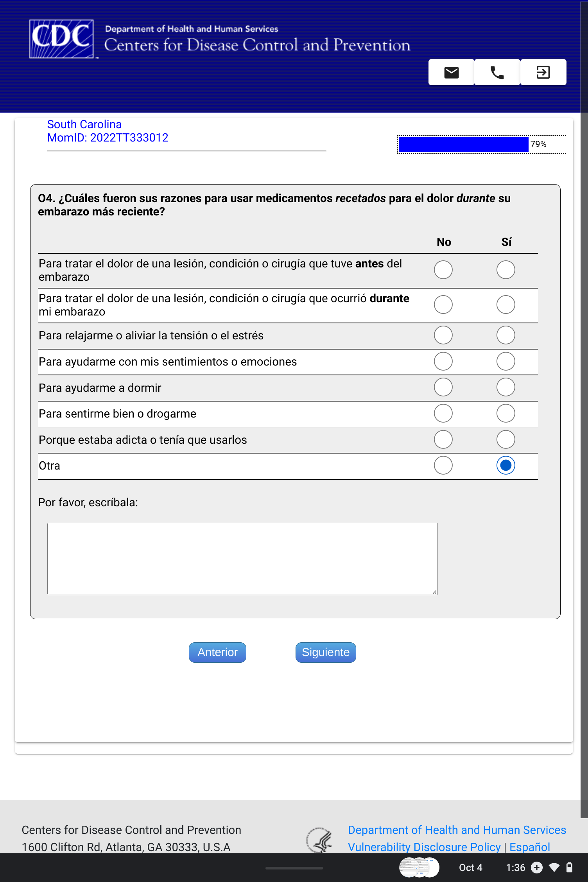588x882 pixels.
Task: Click the Wi-Fi status icon
Action: (554, 868)
